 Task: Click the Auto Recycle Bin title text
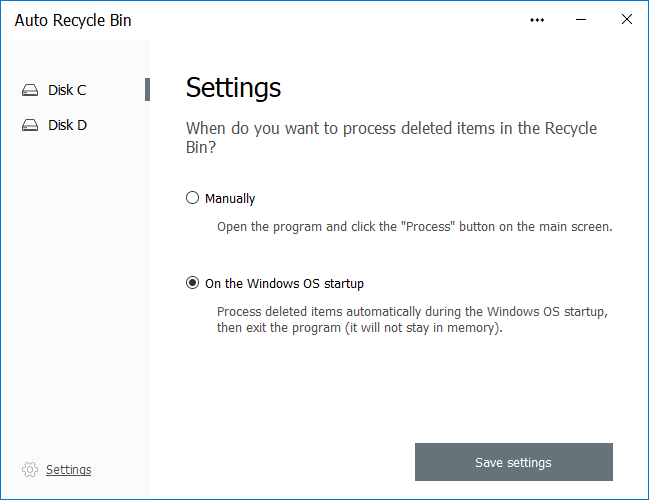(x=73, y=20)
